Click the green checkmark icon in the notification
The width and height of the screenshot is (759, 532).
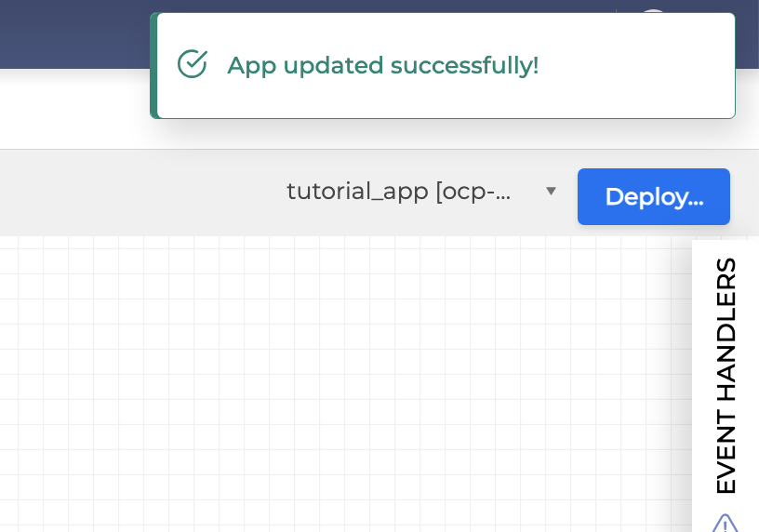pos(192,64)
